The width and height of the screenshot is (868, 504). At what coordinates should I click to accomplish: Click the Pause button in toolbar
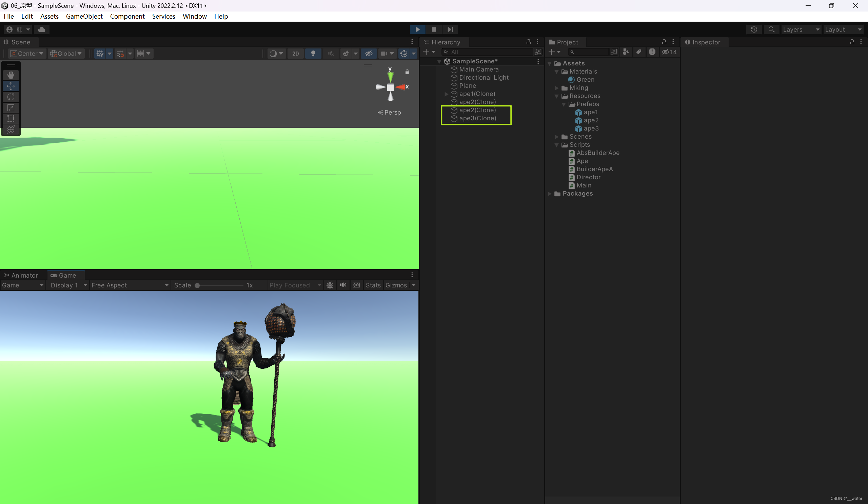(x=433, y=29)
